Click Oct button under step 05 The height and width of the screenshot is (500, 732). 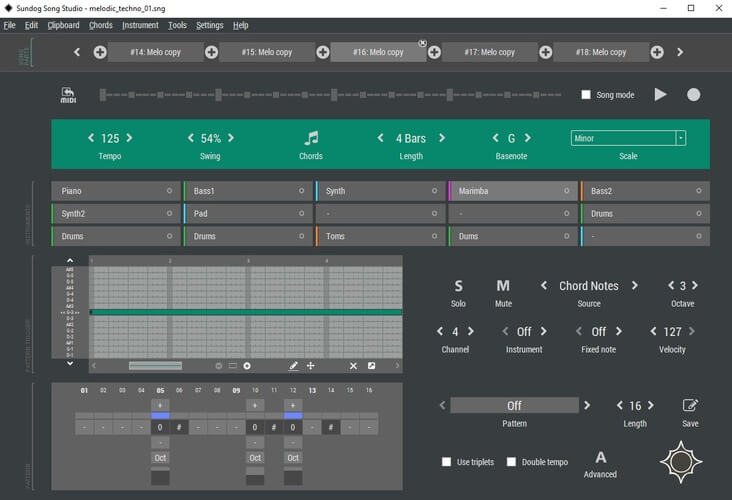[160, 458]
